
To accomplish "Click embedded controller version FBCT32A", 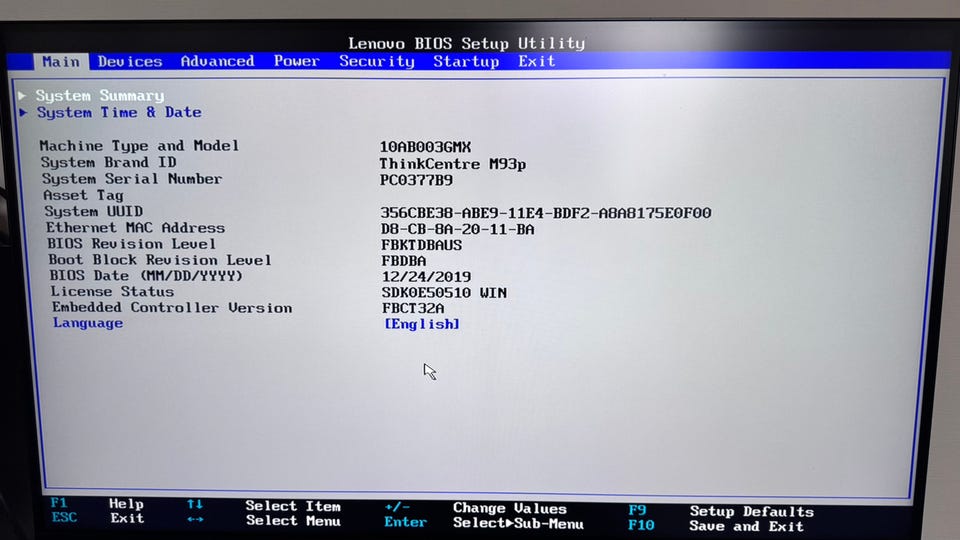I will (x=413, y=308).
